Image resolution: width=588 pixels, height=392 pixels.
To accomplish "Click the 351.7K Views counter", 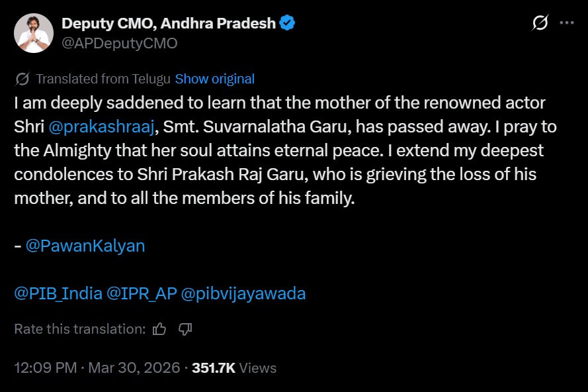I will (x=234, y=368).
